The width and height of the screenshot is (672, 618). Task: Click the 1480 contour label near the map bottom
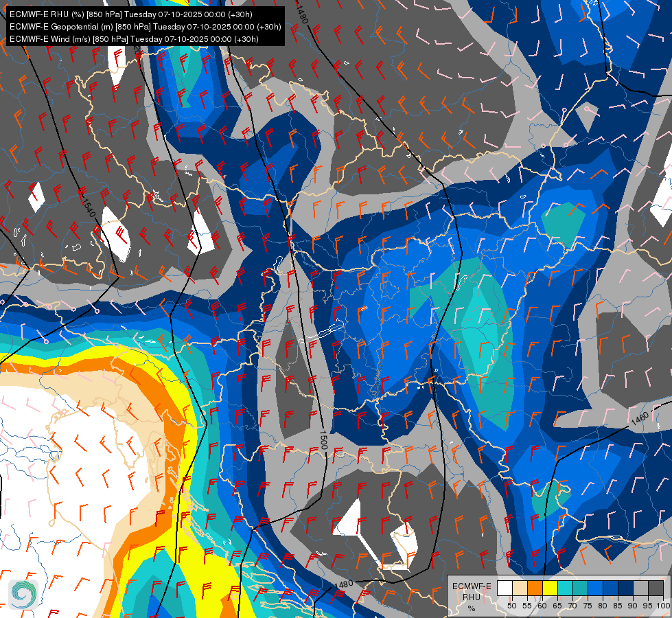(x=344, y=584)
